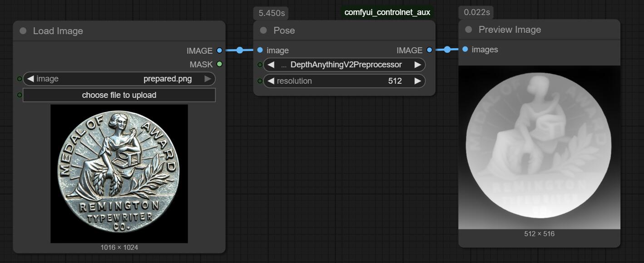Collapse the Pose node using its title dot

(263, 30)
